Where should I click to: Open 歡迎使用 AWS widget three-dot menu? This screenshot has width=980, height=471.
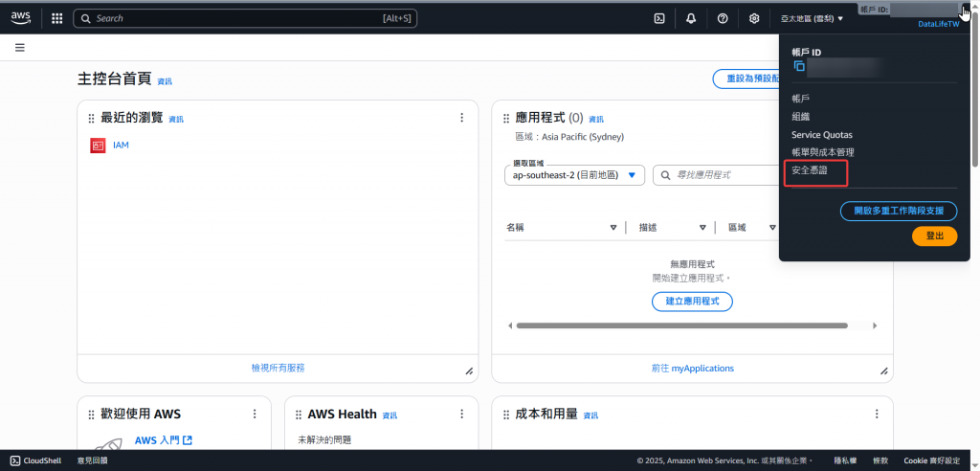click(x=255, y=415)
